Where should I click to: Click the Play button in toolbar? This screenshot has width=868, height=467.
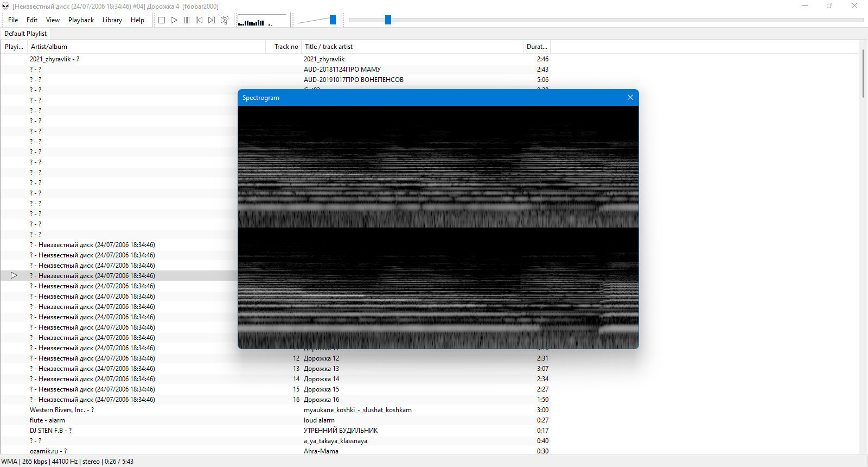point(174,20)
